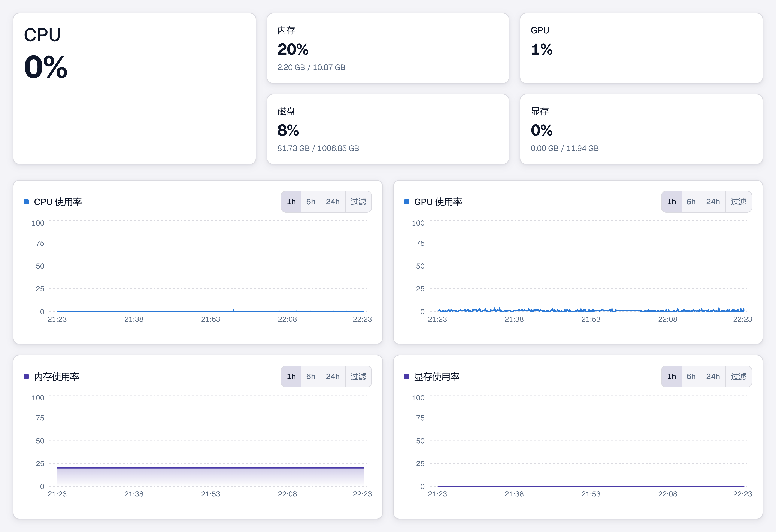The height and width of the screenshot is (532, 776).
Task: Click the blue GPU 使用率 legend square
Action: coord(407,202)
